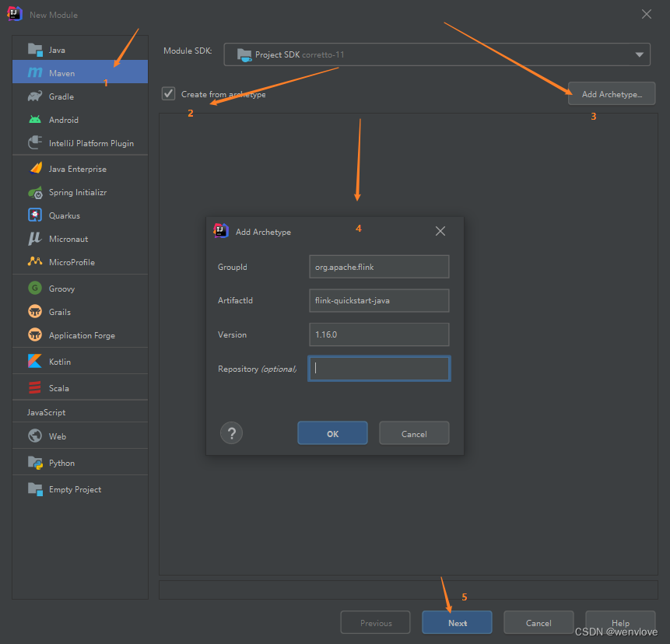Click the Empty Project folder icon
This screenshot has width=670, height=644.
click(x=36, y=489)
